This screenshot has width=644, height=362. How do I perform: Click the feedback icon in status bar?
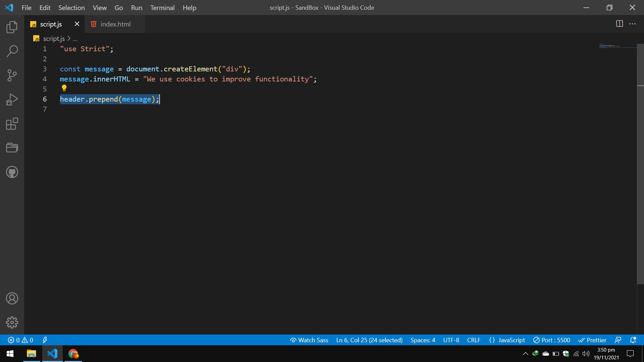(x=618, y=340)
